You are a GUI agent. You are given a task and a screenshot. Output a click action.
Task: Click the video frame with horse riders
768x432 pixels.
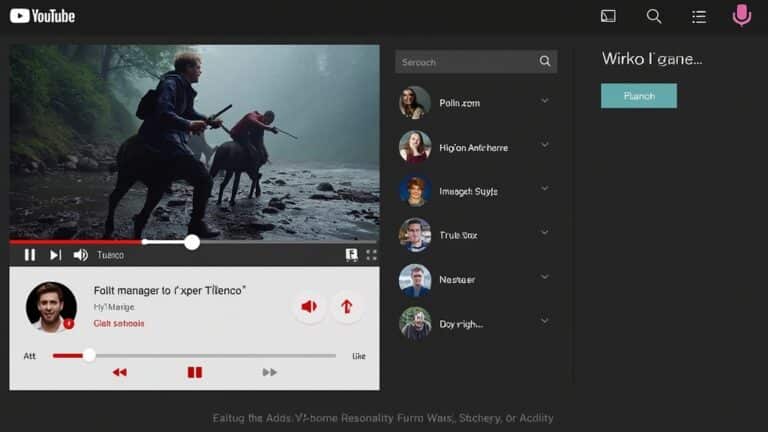(x=194, y=142)
